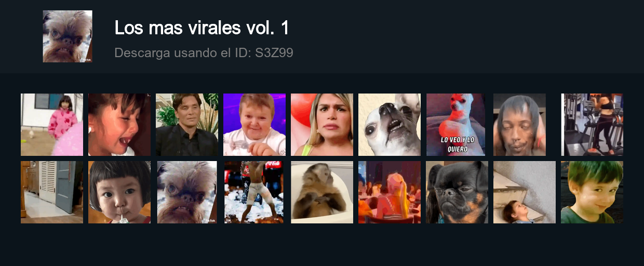Pick the man with closed eyes sticker
The image size is (644, 266).
click(519, 125)
